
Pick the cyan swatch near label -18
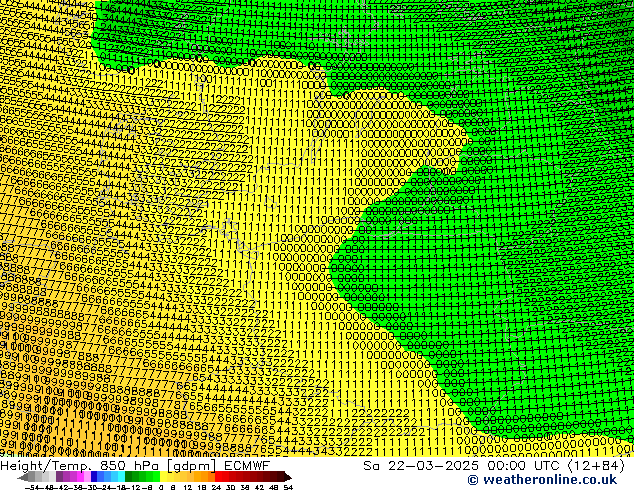click(121, 476)
